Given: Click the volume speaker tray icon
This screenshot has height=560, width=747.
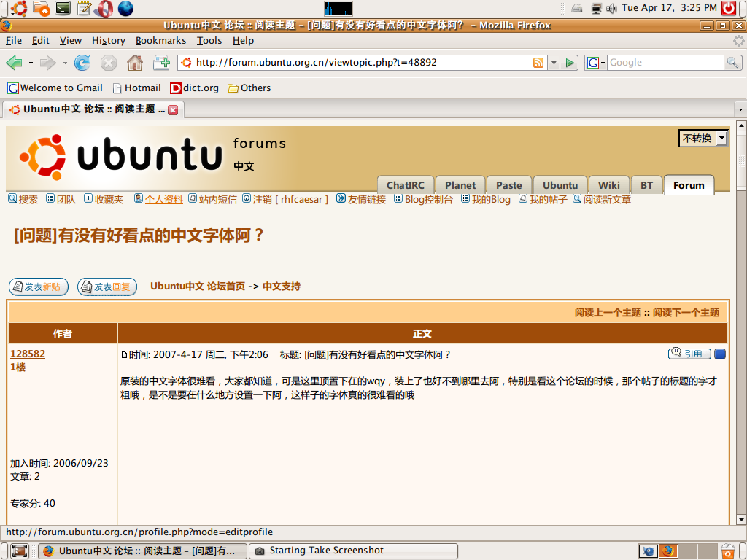Looking at the screenshot, I should pyautogui.click(x=611, y=8).
